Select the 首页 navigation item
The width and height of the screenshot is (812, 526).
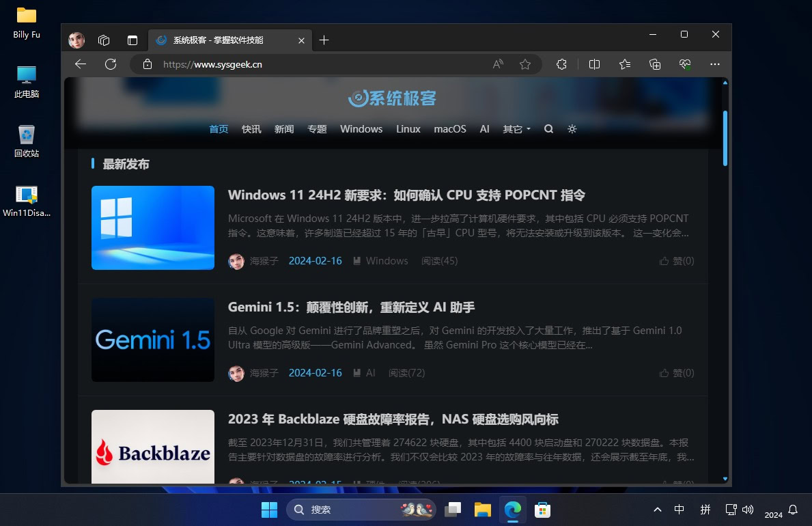coord(219,129)
